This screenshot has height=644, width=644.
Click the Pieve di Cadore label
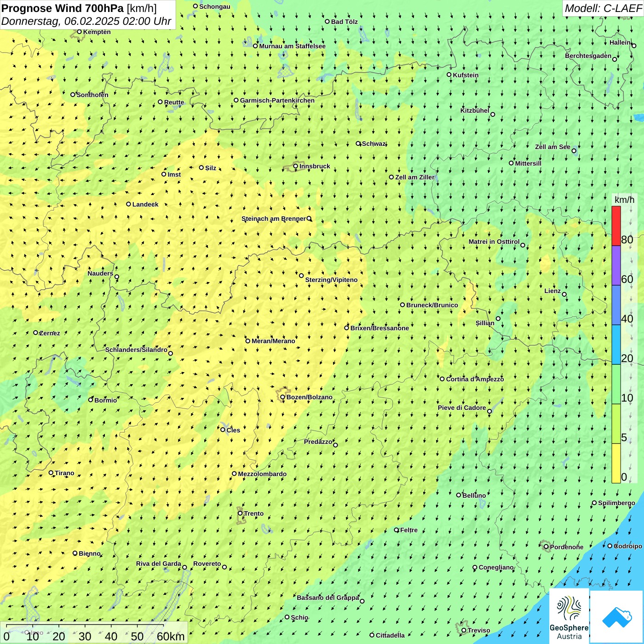click(462, 408)
